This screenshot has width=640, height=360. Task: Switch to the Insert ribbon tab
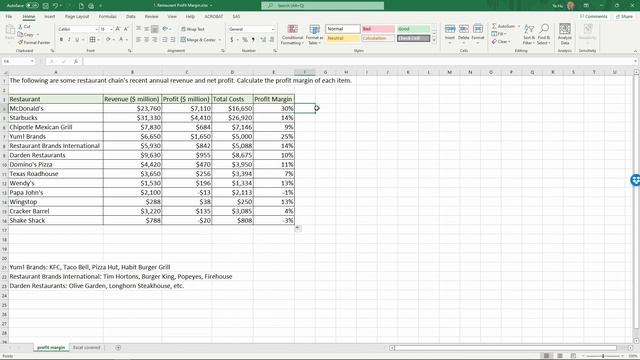pos(49,17)
